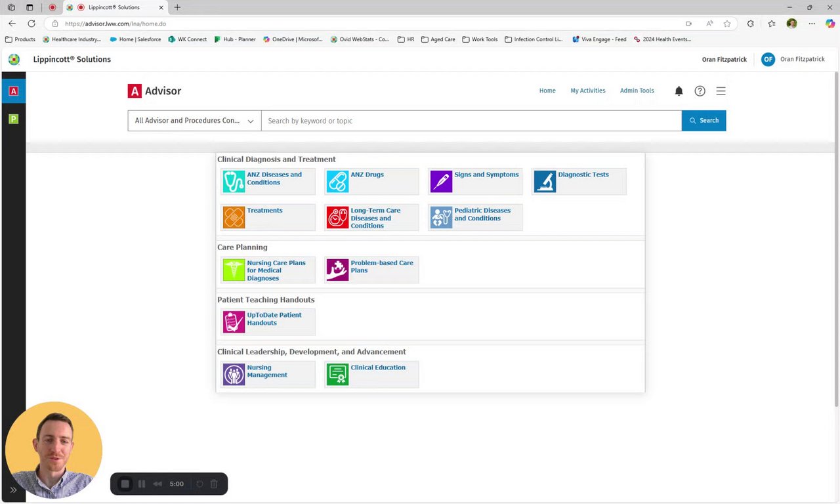Select the Nursing Management icon
Screen dimensions: 840x504
(x=234, y=374)
